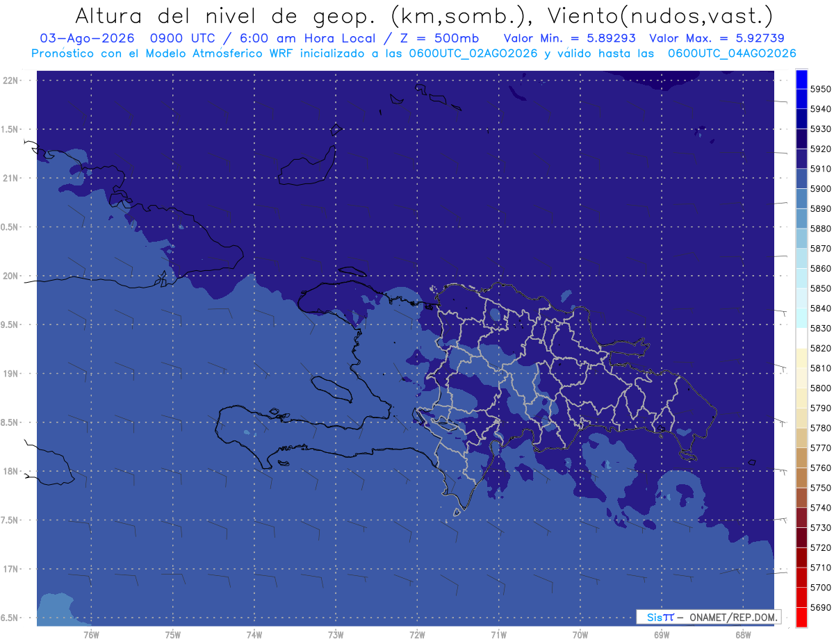This screenshot has height=644, width=834.
Task: Click the '68W' longitude label
Action: [743, 635]
